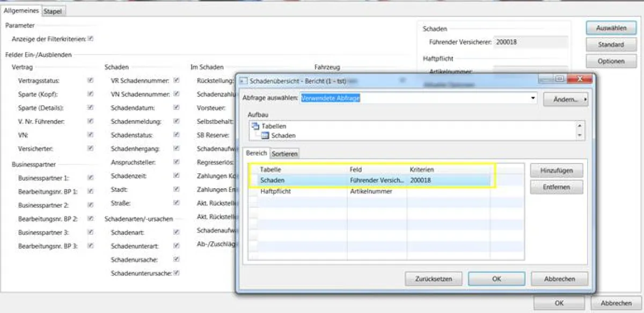Open the Sortieren tab in dialog

[x=284, y=154]
